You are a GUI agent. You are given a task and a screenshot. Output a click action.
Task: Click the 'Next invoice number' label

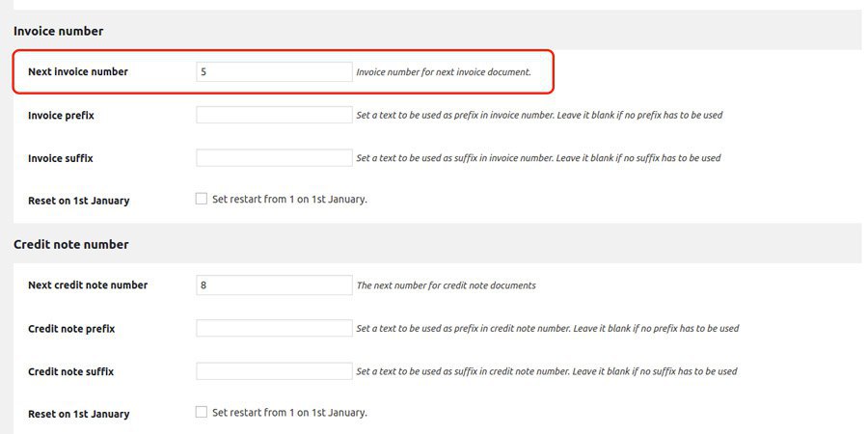(78, 72)
